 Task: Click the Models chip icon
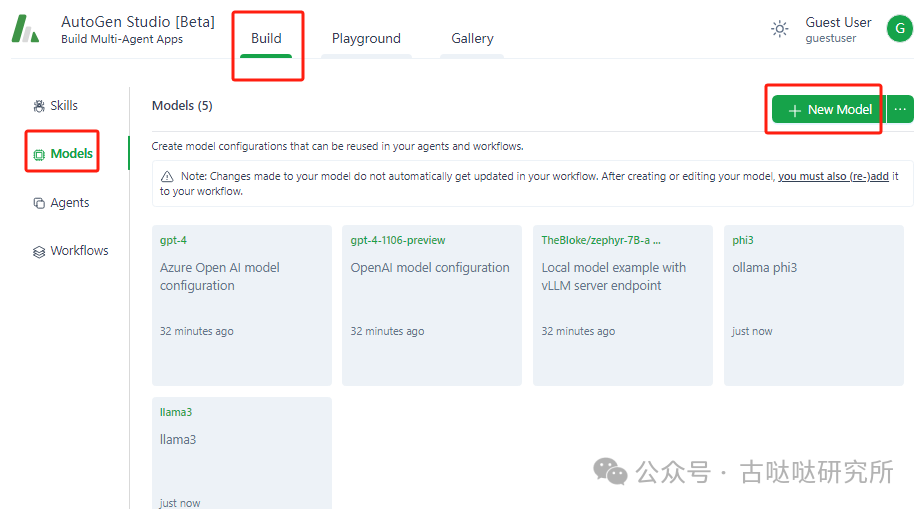click(39, 155)
